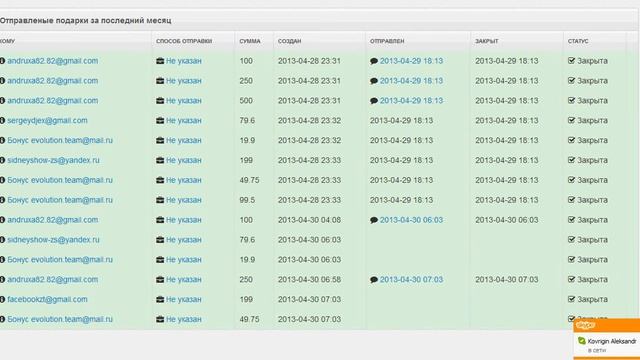
Task: Click closed date 2013-04-30 06:03
Action: 507,220
